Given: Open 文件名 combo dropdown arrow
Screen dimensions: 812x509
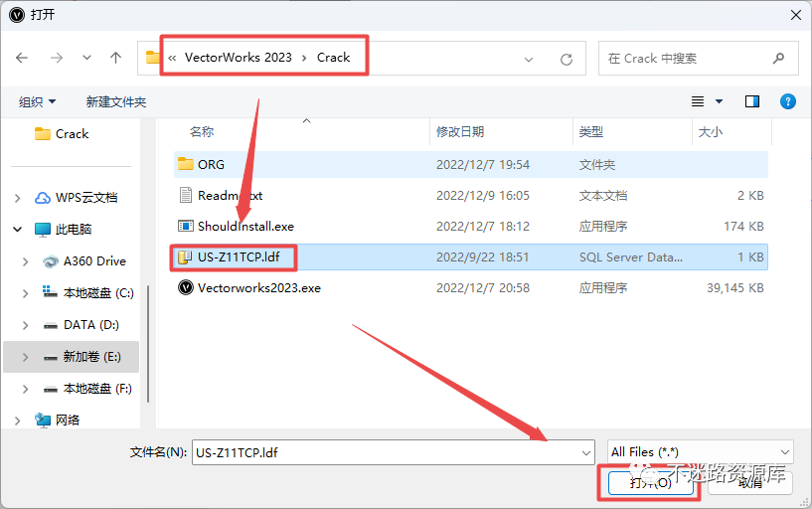Looking at the screenshot, I should pos(586,453).
